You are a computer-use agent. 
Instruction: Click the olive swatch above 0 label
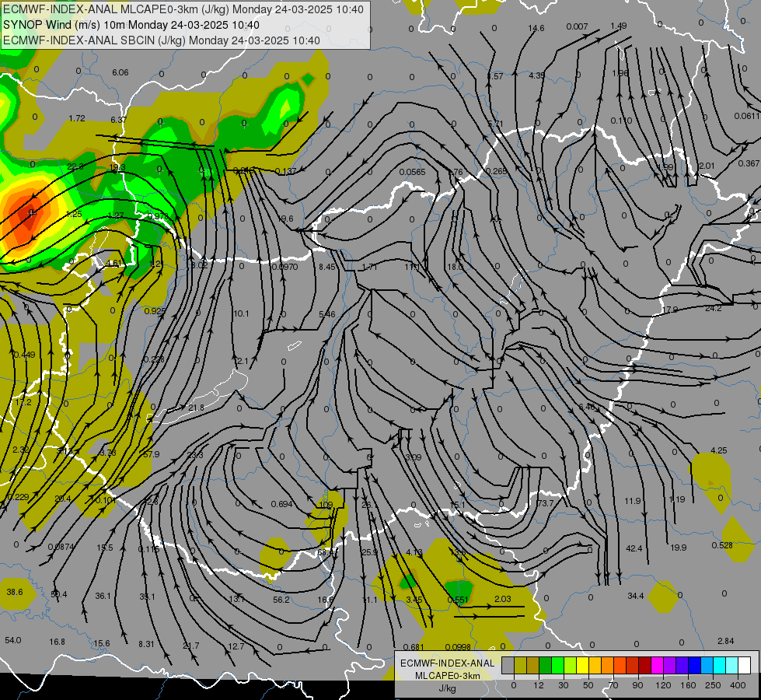(520, 665)
